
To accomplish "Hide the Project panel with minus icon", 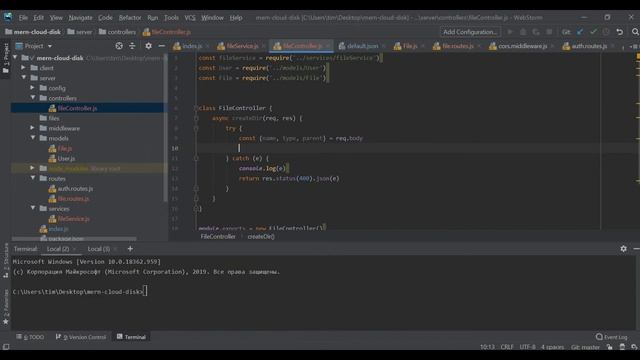I will coord(162,46).
